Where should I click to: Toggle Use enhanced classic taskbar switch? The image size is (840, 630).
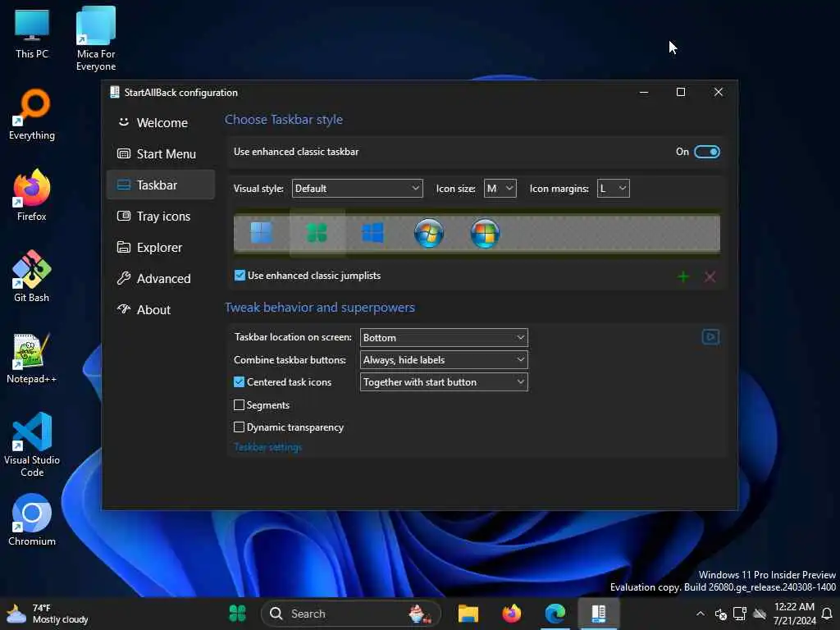[x=706, y=152]
